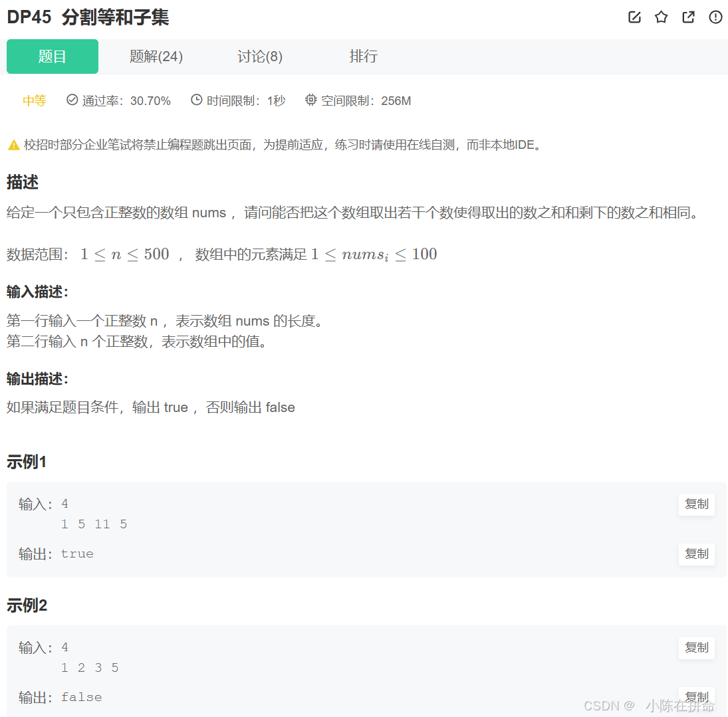Open problem in new window icon
The image size is (728, 717).
[x=689, y=17]
